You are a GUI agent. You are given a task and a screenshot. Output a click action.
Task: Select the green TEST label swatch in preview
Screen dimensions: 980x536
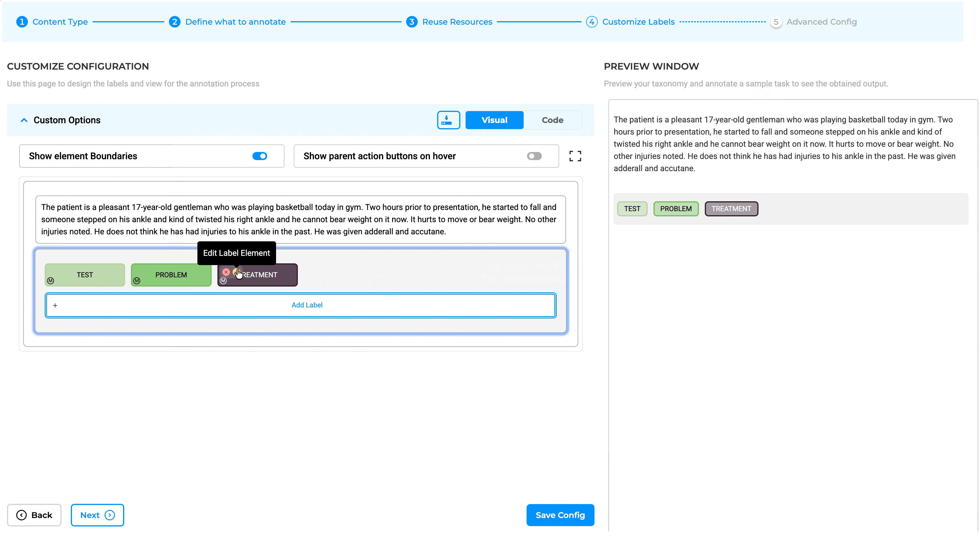coord(632,208)
